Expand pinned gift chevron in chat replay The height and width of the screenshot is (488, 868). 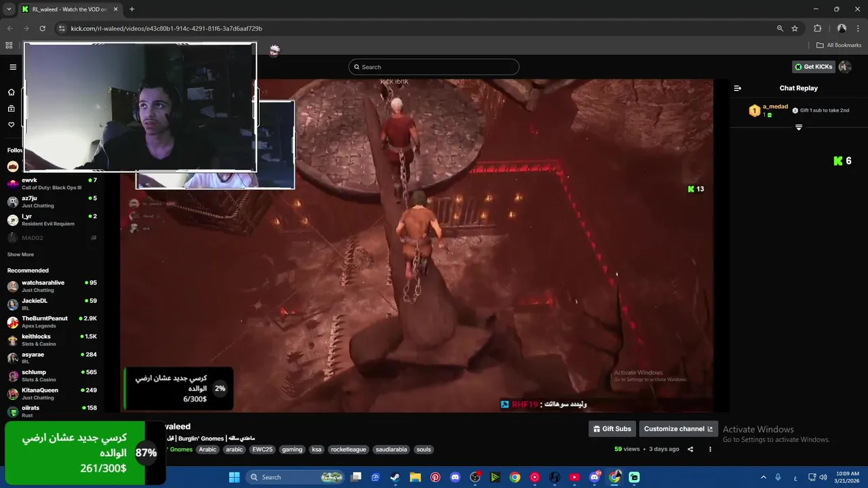tap(799, 127)
